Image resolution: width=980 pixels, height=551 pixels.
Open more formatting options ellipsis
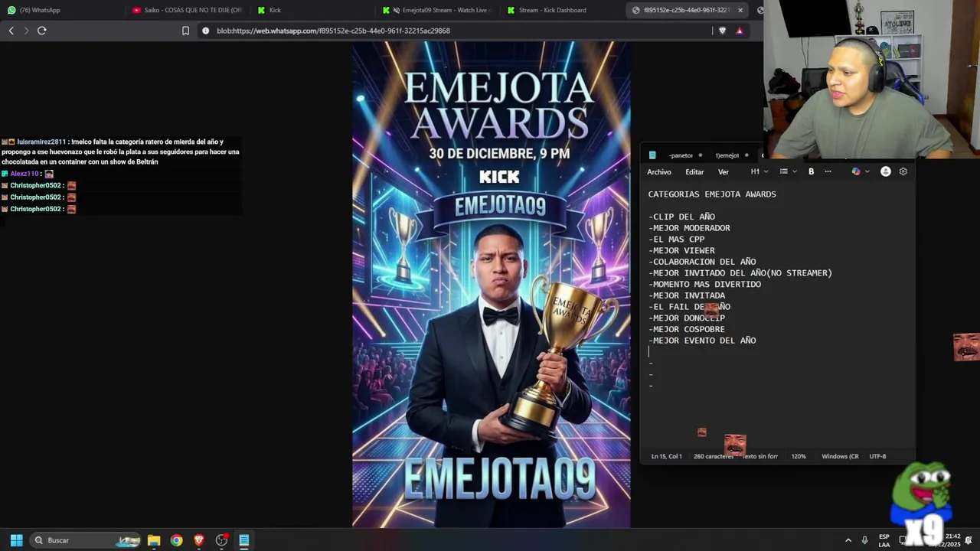click(828, 171)
